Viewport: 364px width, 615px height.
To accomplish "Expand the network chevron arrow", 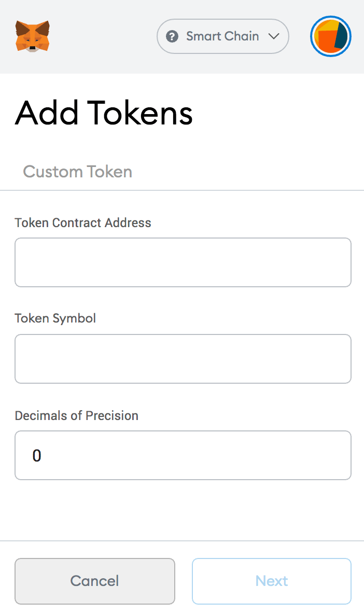I will point(273,36).
